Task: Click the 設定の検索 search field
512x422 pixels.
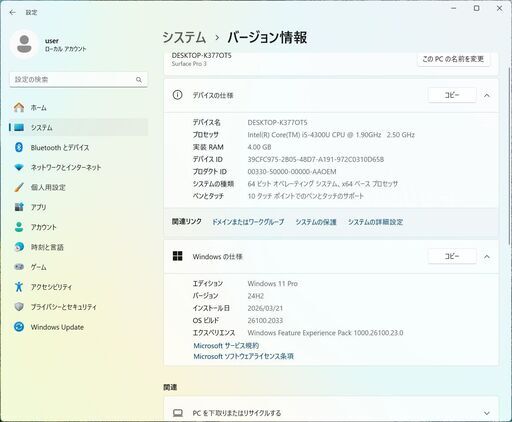Action: click(78, 80)
